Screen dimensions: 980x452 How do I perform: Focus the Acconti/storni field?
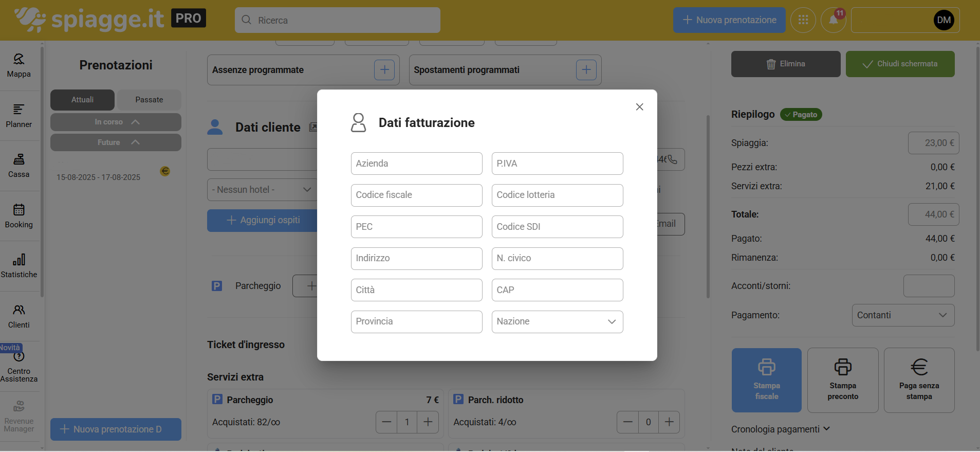coord(929,286)
